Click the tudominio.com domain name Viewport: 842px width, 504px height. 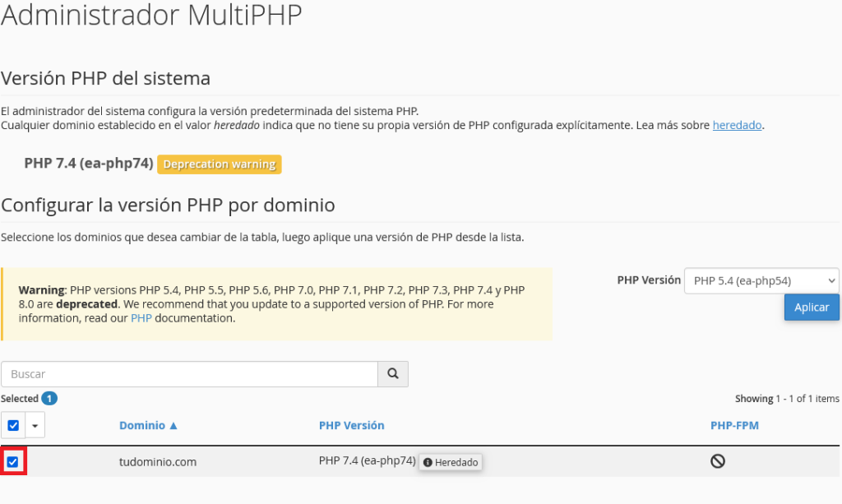click(157, 461)
